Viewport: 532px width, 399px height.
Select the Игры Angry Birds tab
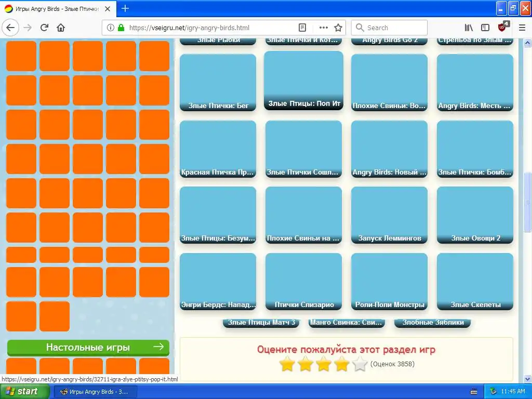click(58, 9)
